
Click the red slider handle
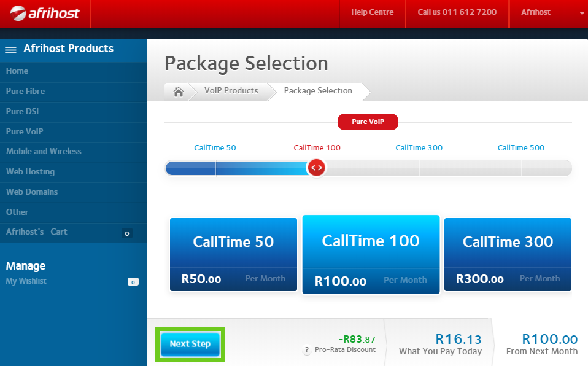[316, 168]
